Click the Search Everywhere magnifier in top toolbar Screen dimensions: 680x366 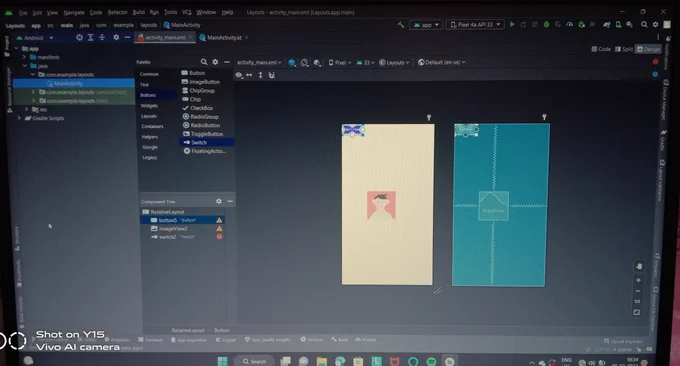pos(644,25)
